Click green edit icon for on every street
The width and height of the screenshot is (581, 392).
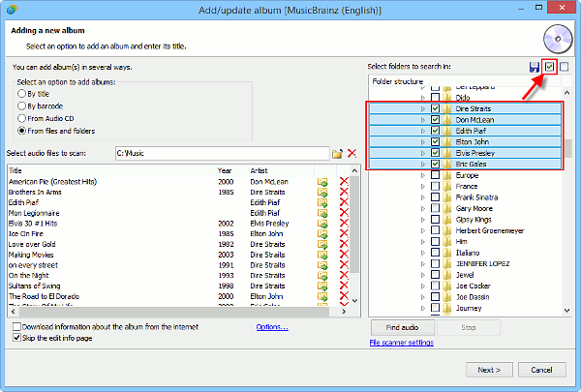click(x=322, y=265)
